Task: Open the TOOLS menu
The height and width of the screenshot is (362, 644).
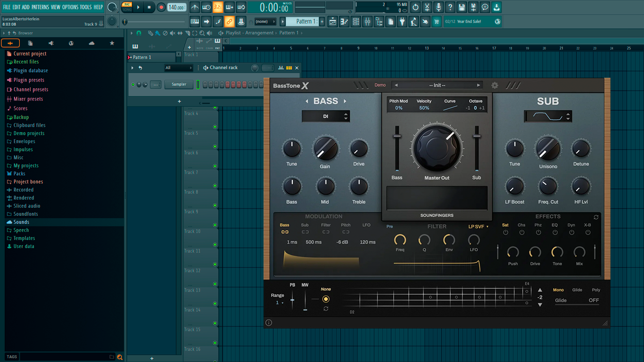Action: [86, 7]
